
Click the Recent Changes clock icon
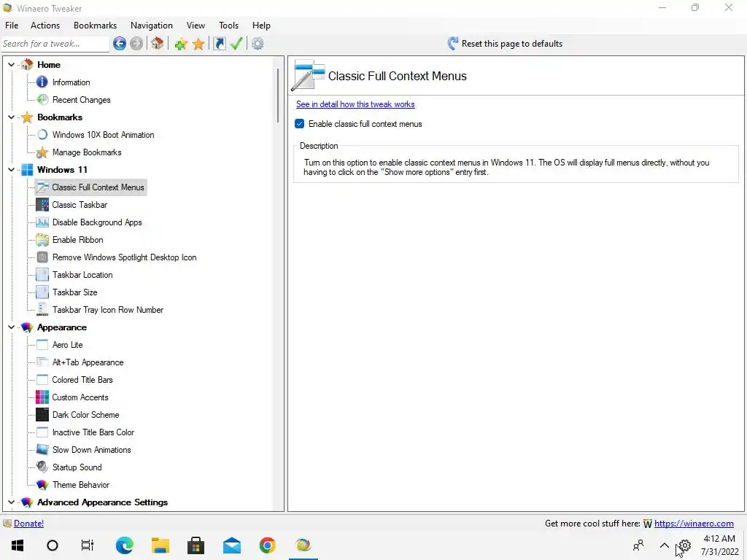[42, 99]
